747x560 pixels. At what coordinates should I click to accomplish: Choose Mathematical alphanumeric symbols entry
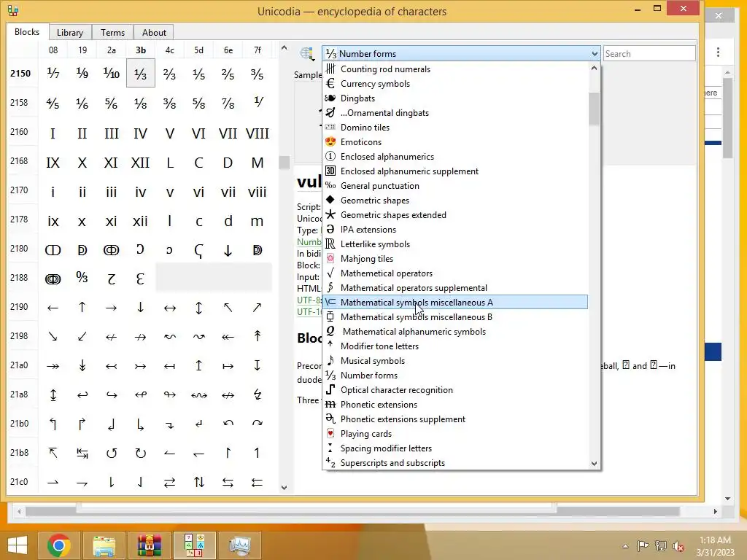pyautogui.click(x=455, y=332)
